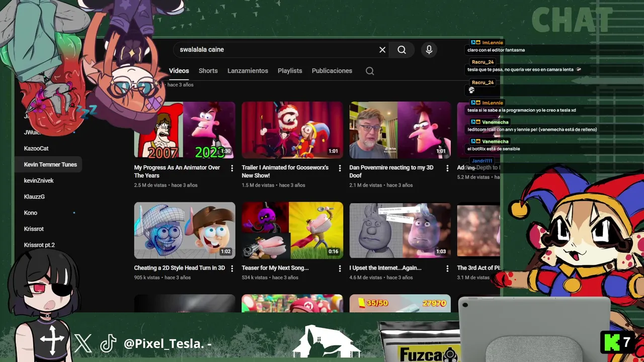Start voice search with microphone icon
Screen dimensions: 644x362
429,50
